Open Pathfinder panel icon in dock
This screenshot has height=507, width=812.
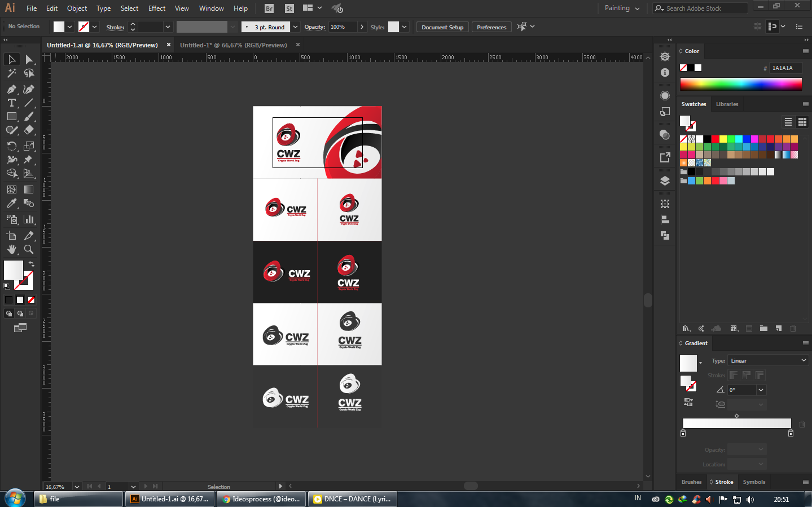click(665, 235)
